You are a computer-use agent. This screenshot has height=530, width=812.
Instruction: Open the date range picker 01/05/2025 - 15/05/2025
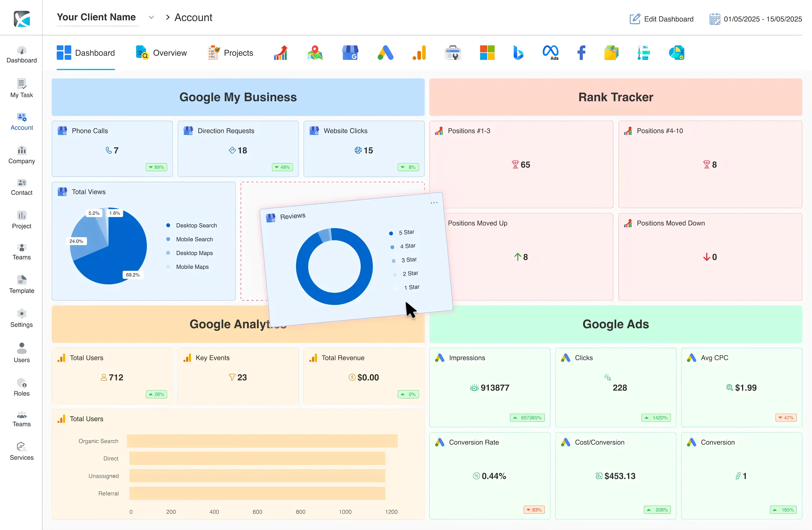(756, 19)
